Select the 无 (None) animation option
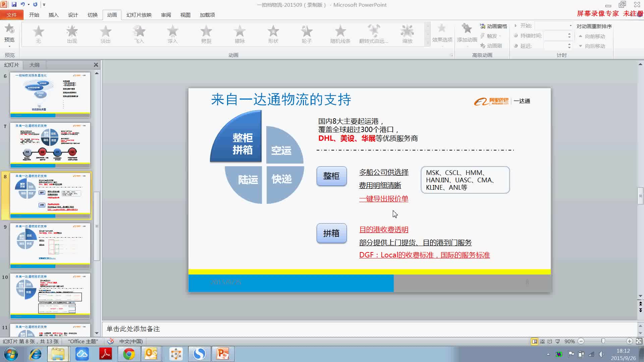The height and width of the screenshot is (362, 644). tap(38, 34)
